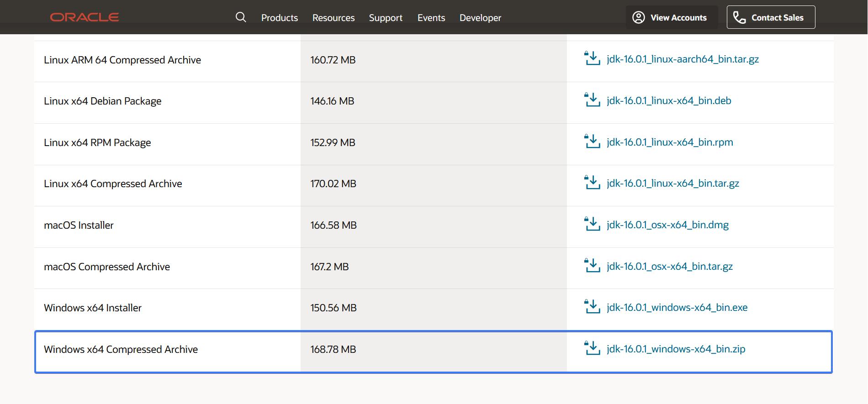Image resolution: width=868 pixels, height=404 pixels.
Task: Select the Linux x64 Debian Package text
Action: 103,101
